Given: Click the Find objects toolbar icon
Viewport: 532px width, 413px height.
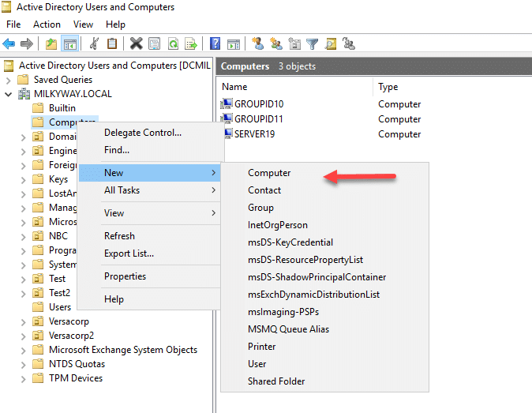Looking at the screenshot, I should pyautogui.click(x=331, y=43).
